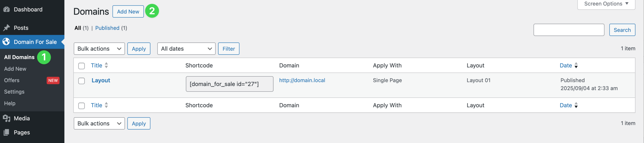Image resolution: width=644 pixels, height=143 pixels.
Task: Open the Dashboard gauge icon
Action: 7,9
